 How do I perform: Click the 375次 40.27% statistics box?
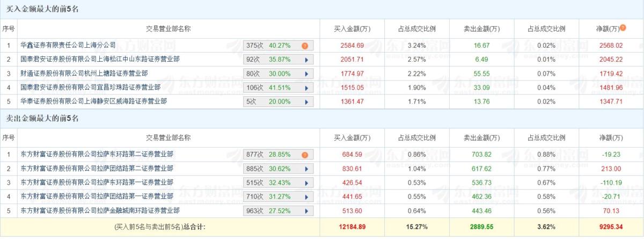[x=278, y=46]
